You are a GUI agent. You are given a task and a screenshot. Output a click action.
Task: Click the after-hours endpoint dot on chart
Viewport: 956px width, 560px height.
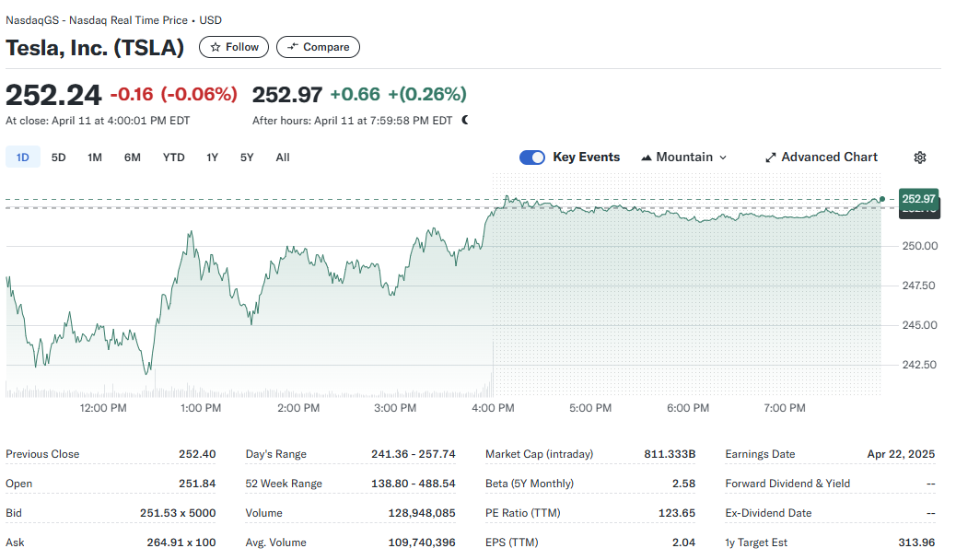(882, 199)
